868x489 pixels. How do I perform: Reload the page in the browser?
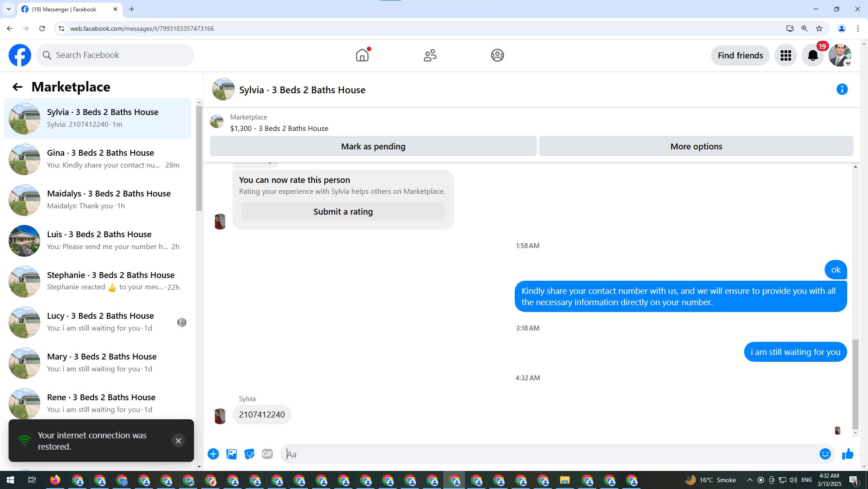click(x=42, y=29)
